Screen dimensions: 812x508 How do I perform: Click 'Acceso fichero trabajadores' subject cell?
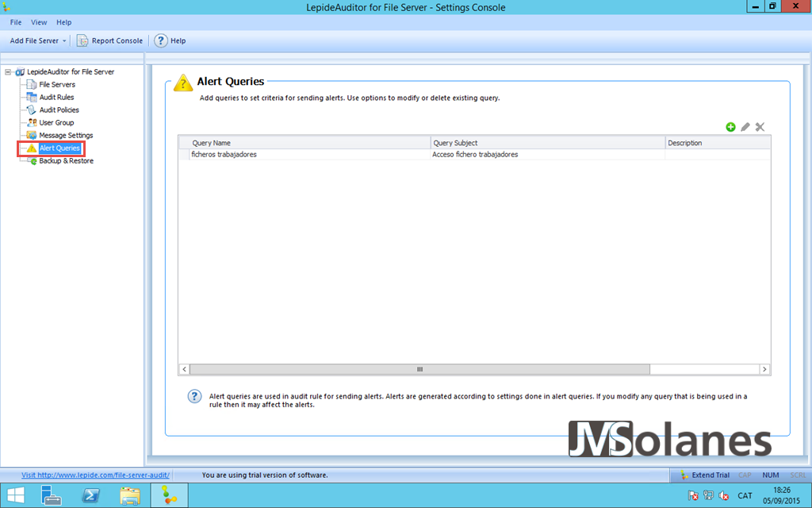pos(548,155)
